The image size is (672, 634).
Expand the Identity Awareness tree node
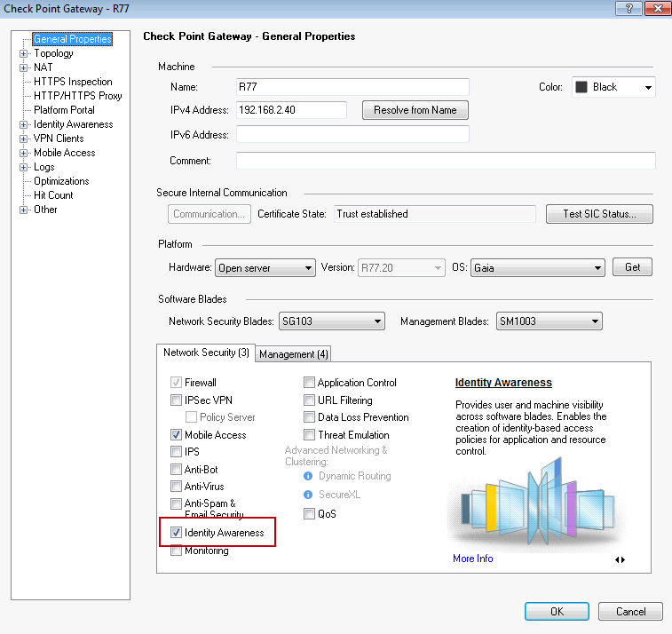23,124
